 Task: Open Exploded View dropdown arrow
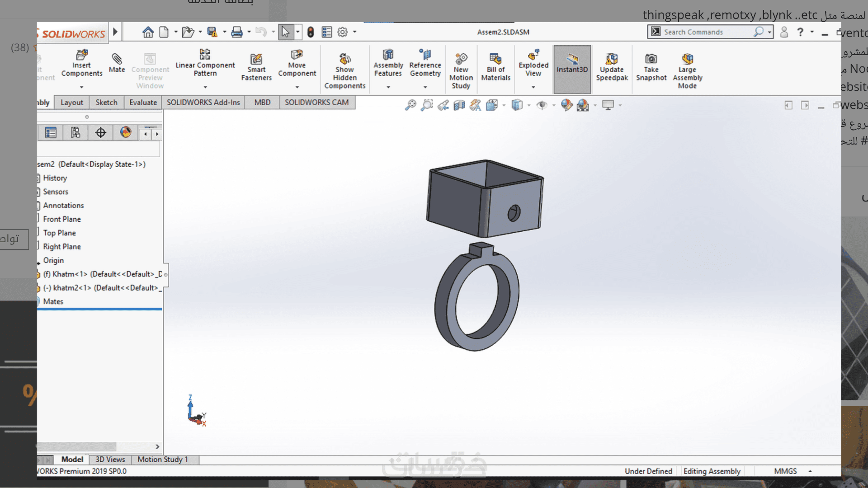tap(533, 87)
